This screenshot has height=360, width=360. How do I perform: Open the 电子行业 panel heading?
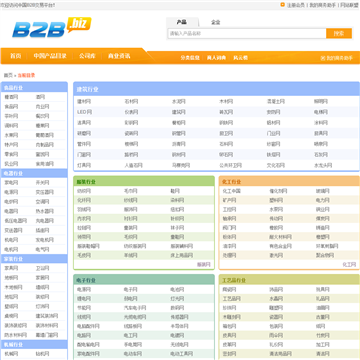pos(86,280)
